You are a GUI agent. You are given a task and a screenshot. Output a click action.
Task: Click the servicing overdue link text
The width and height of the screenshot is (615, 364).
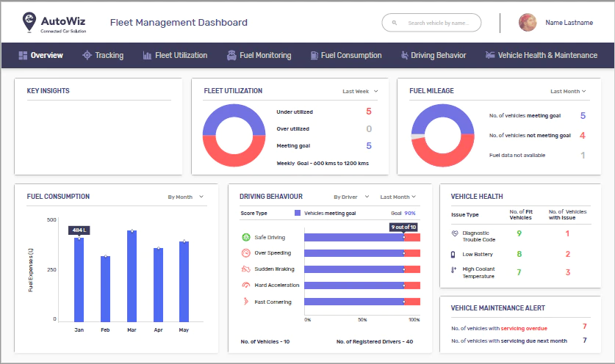524,328
